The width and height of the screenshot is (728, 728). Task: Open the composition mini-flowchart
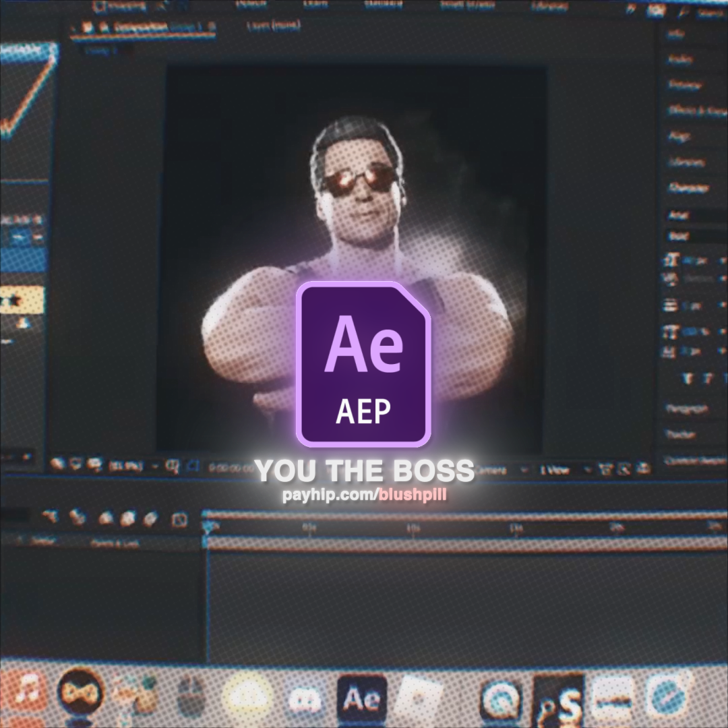point(51,516)
